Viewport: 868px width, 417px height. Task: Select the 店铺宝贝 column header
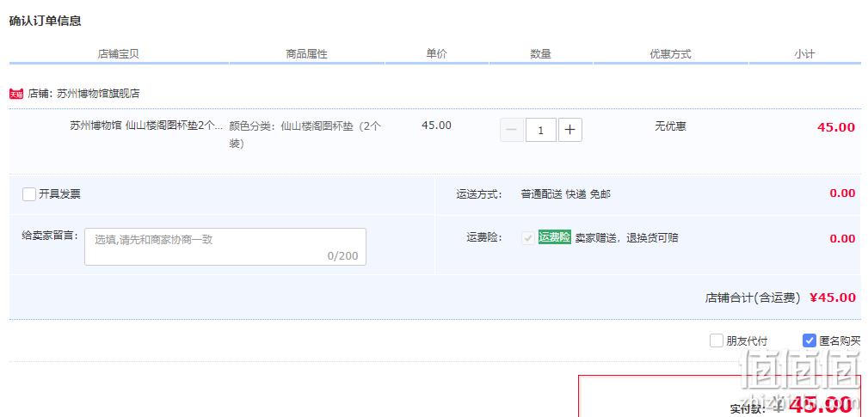coord(118,54)
